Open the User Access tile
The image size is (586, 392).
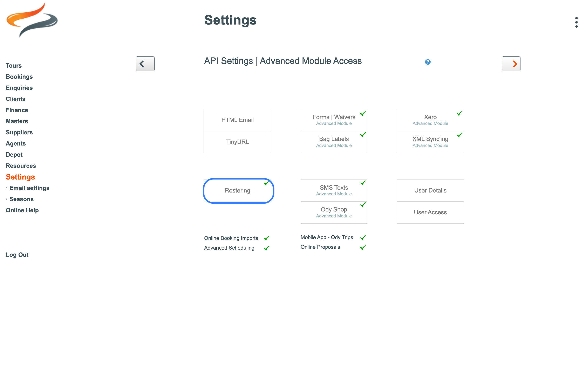430,212
